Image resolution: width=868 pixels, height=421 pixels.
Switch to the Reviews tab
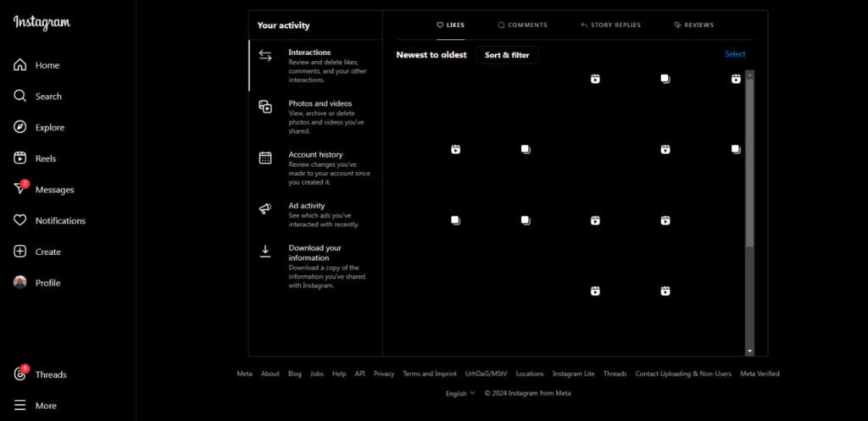pos(693,25)
